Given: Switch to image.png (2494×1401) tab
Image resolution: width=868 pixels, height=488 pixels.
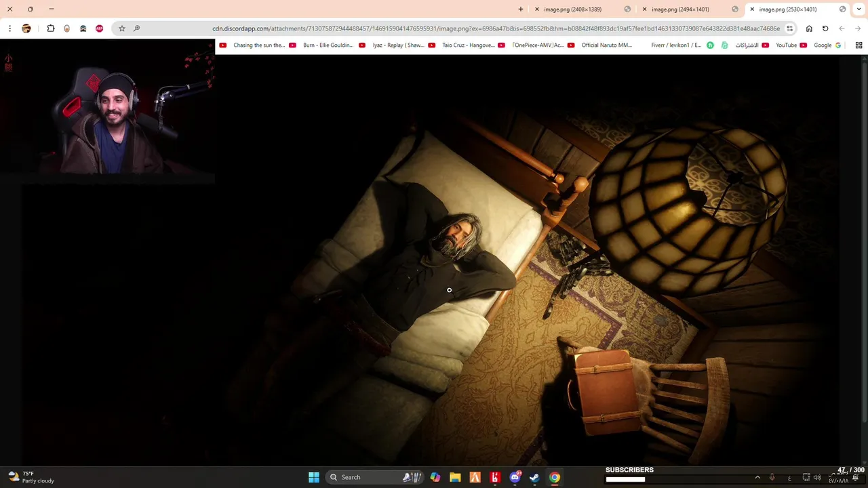Looking at the screenshot, I should (x=689, y=9).
